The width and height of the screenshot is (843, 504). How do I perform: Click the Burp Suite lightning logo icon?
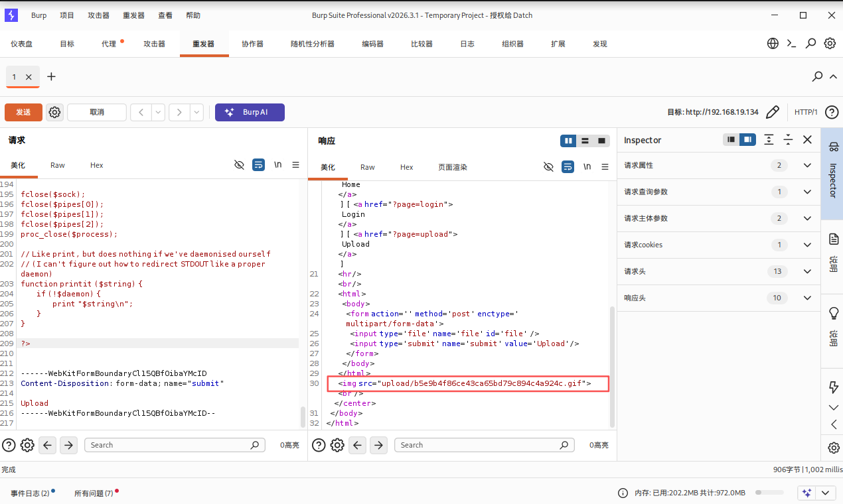[11, 15]
